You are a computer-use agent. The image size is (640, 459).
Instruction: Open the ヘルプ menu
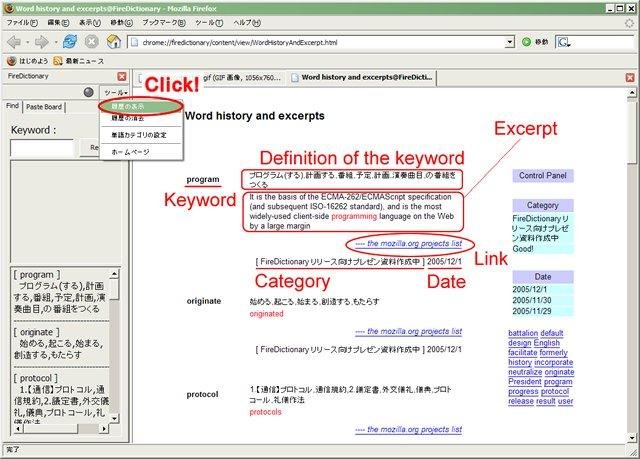click(x=247, y=23)
